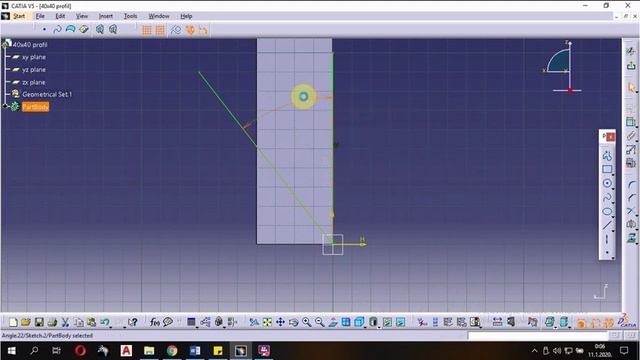Open the Edit menu

(x=60, y=16)
